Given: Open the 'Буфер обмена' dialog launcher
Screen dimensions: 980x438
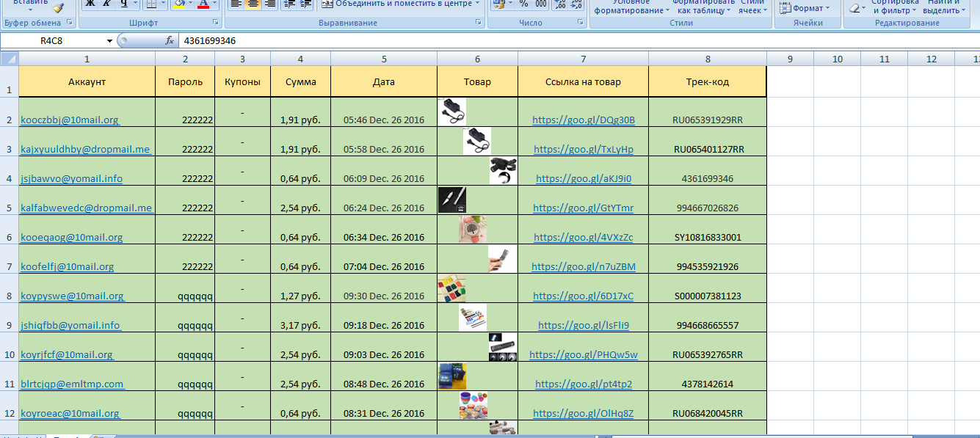Looking at the screenshot, I should [x=68, y=23].
